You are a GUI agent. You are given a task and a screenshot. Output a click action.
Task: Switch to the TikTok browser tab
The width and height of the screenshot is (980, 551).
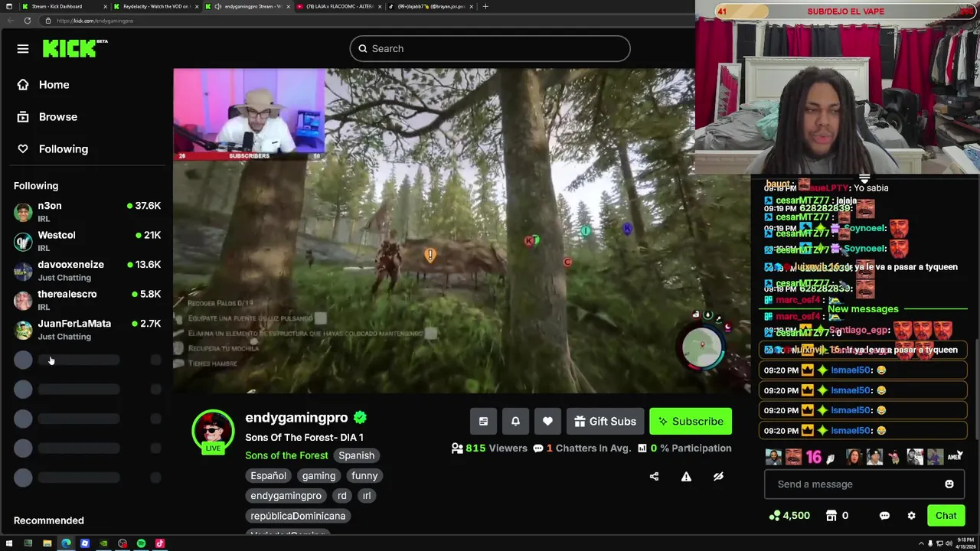coord(430,6)
